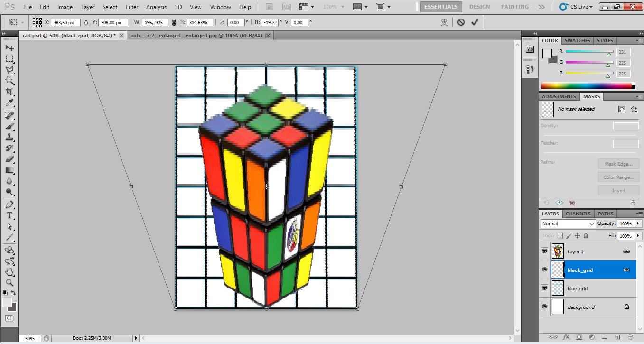Click the Design workspace button
Image resolution: width=644 pixels, height=344 pixels.
click(480, 7)
